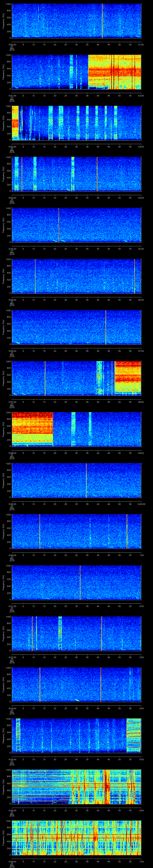Click the '5:50:00' start time label
Screen dimensions: 153x868
(x=12, y=44)
